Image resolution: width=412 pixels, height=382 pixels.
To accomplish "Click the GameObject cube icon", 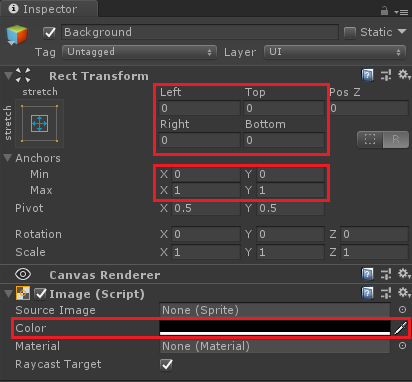I will pos(17,35).
